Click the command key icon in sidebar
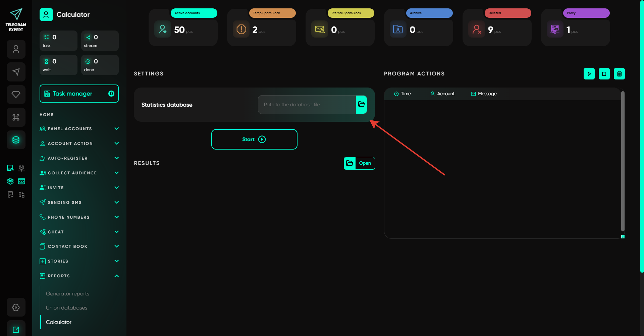Screen dimensions: 644x336 16,117
